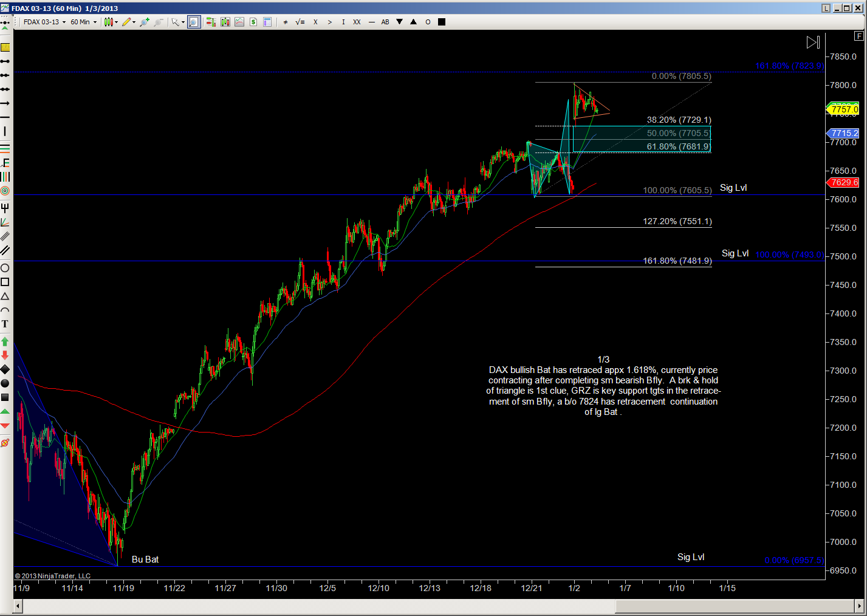The height and width of the screenshot is (616, 867).
Task: Select the Text tool in sidebar
Action: click(5, 324)
